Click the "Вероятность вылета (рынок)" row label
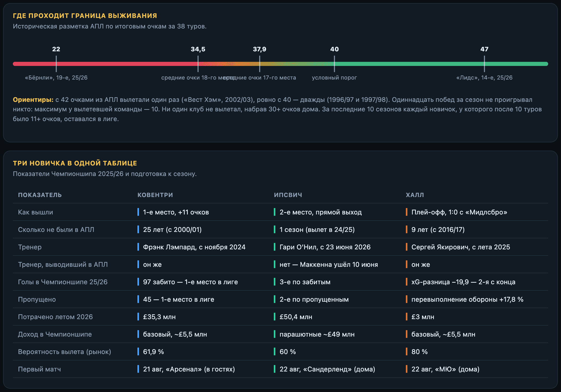The image size is (561, 392). tap(64, 352)
